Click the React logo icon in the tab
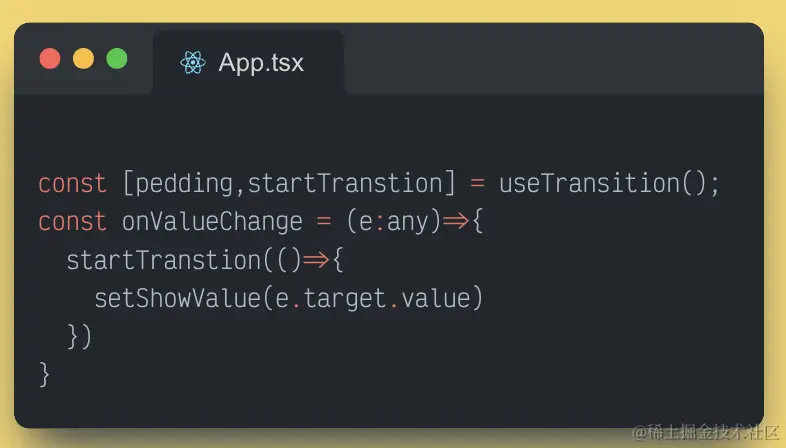The image size is (786, 448). [x=192, y=63]
